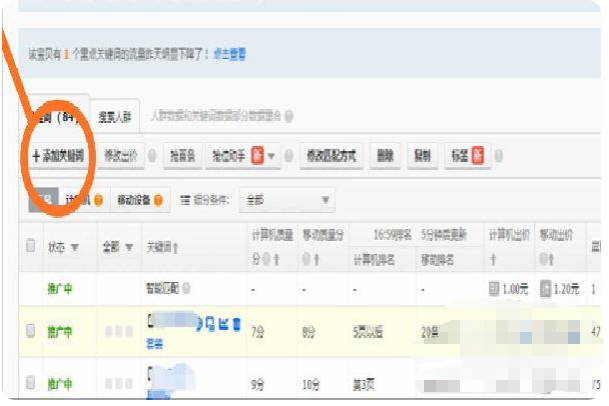Screen dimensions: 609x406
Task: Click the 7分 quality score cell
Action: click(258, 332)
